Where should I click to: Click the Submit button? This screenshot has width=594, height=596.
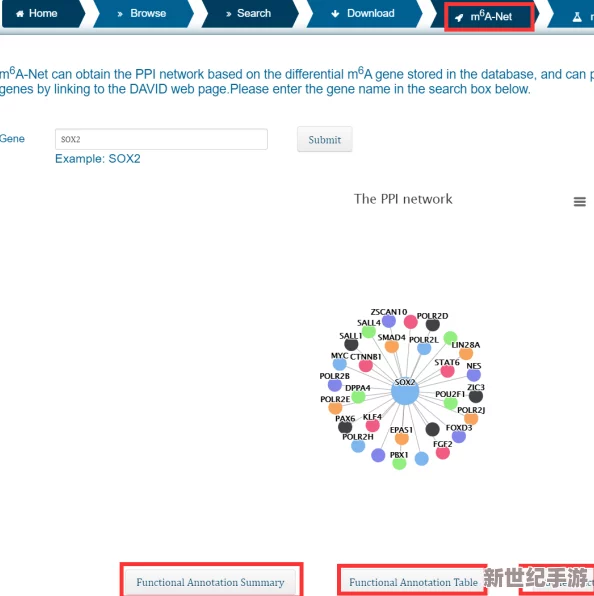click(325, 139)
